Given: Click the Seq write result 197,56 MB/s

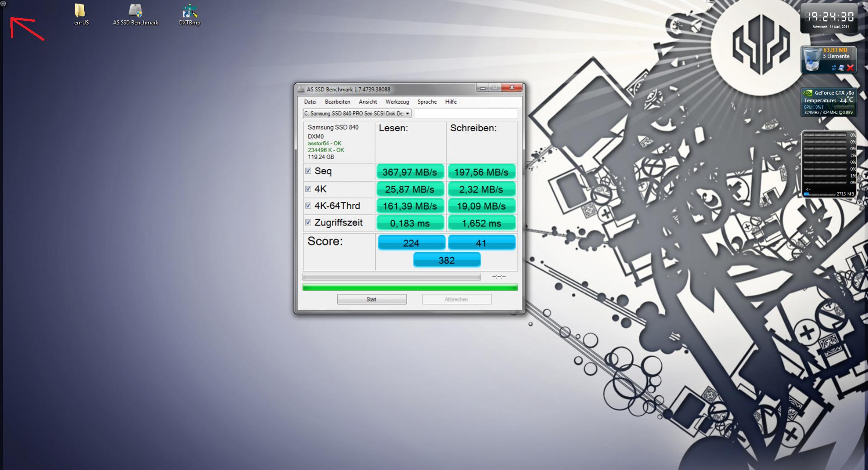Looking at the screenshot, I should (x=481, y=172).
